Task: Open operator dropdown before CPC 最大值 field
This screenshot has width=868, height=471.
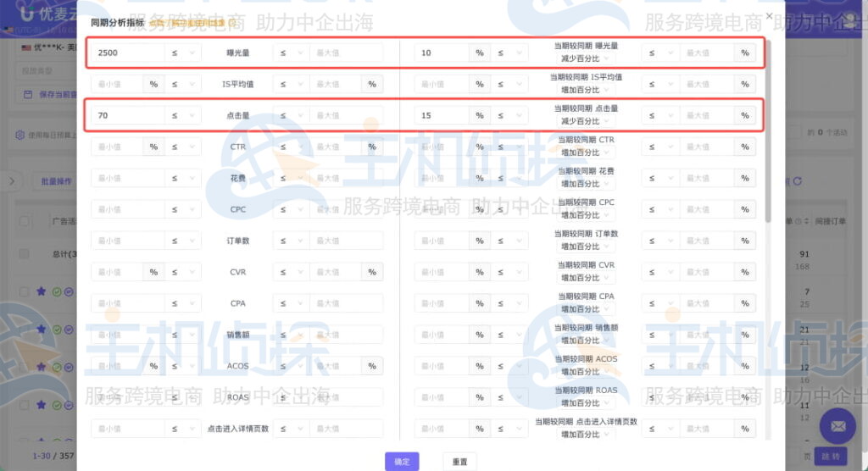Action: 292,210
